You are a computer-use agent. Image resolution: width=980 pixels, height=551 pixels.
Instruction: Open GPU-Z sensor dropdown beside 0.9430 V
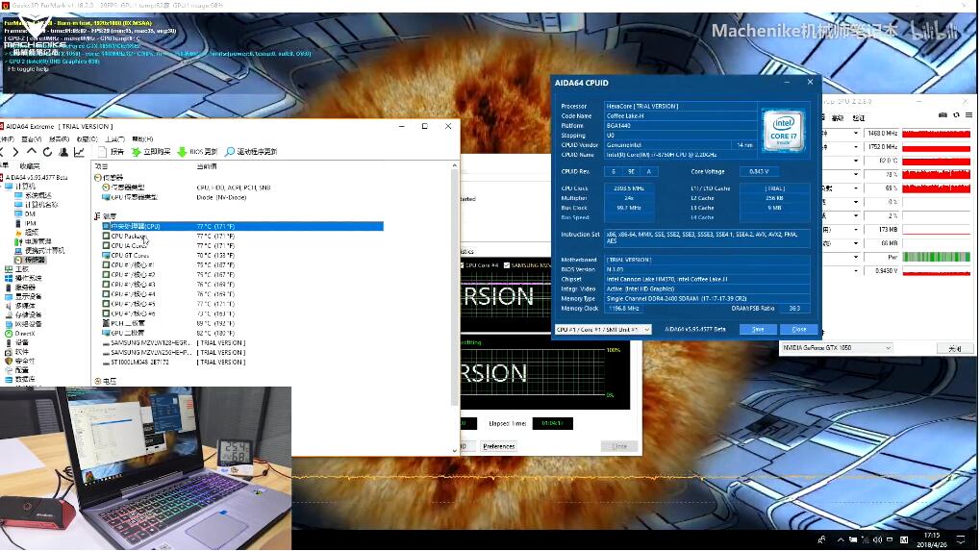pos(856,270)
